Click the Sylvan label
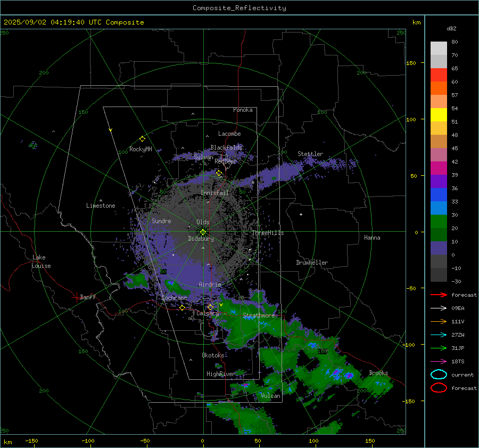This screenshot has height=448, width=479. 203,157
